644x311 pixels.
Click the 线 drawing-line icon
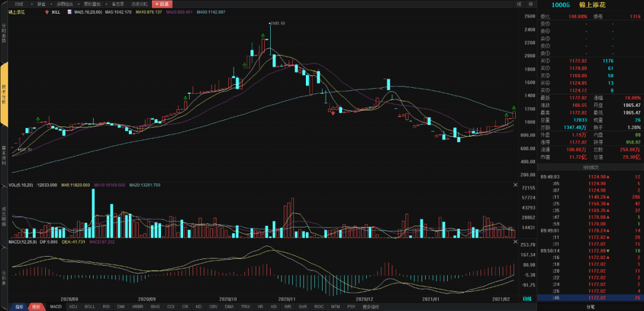point(519,4)
